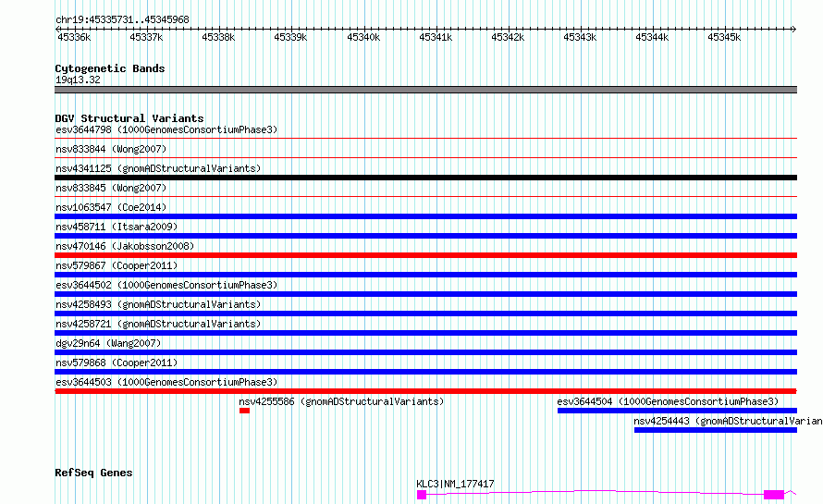Click the blue bar under dgv29n64
This screenshot has width=823, height=504.
[x=425, y=352]
